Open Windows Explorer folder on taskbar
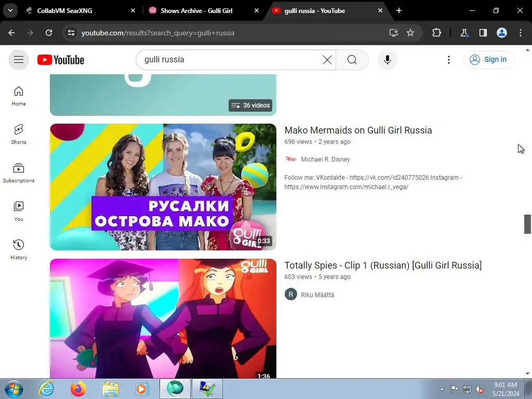This screenshot has height=399, width=532. pos(111,389)
